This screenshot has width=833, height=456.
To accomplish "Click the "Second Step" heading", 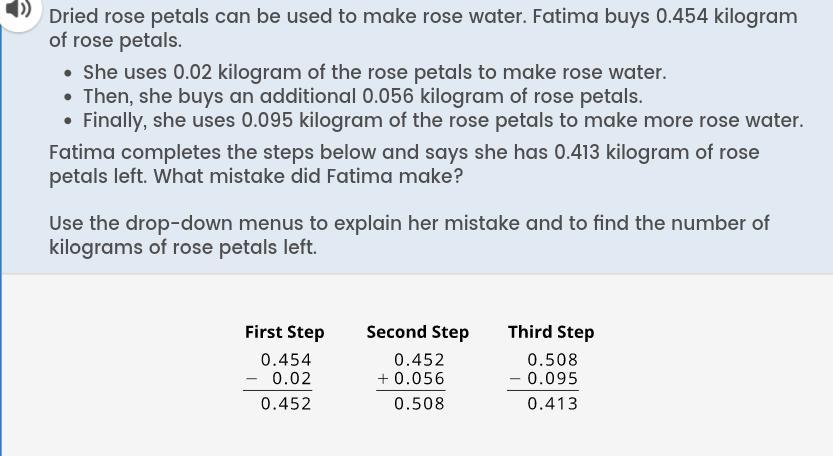I will (x=417, y=332).
